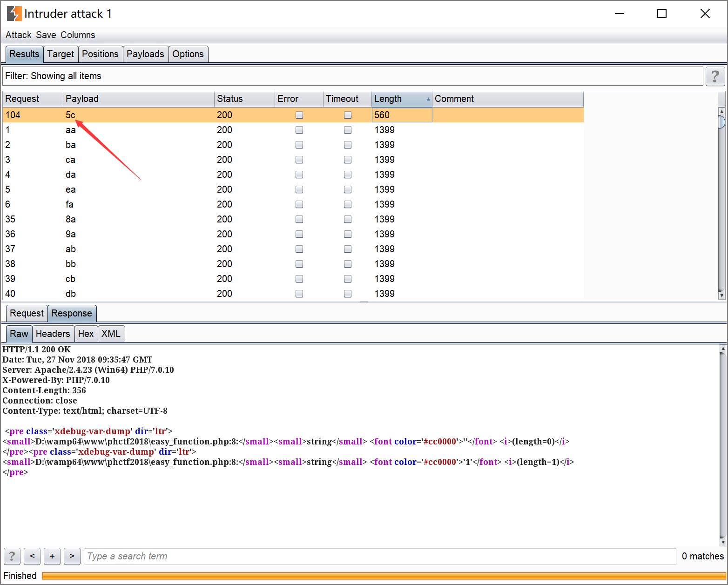
Task: Select result row with payload da
Action: point(293,175)
